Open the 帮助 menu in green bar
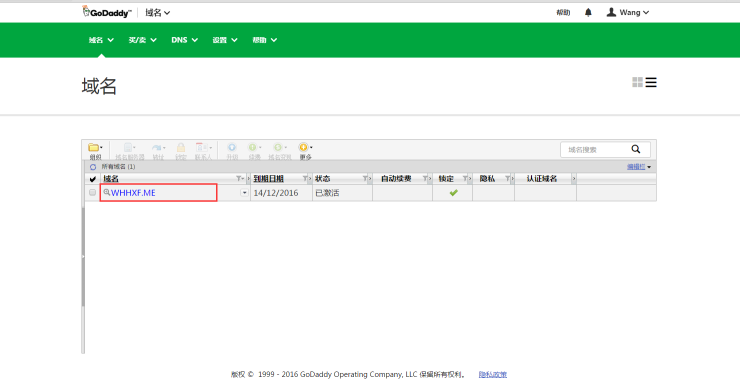Image resolution: width=740 pixels, height=379 pixels. (265, 40)
